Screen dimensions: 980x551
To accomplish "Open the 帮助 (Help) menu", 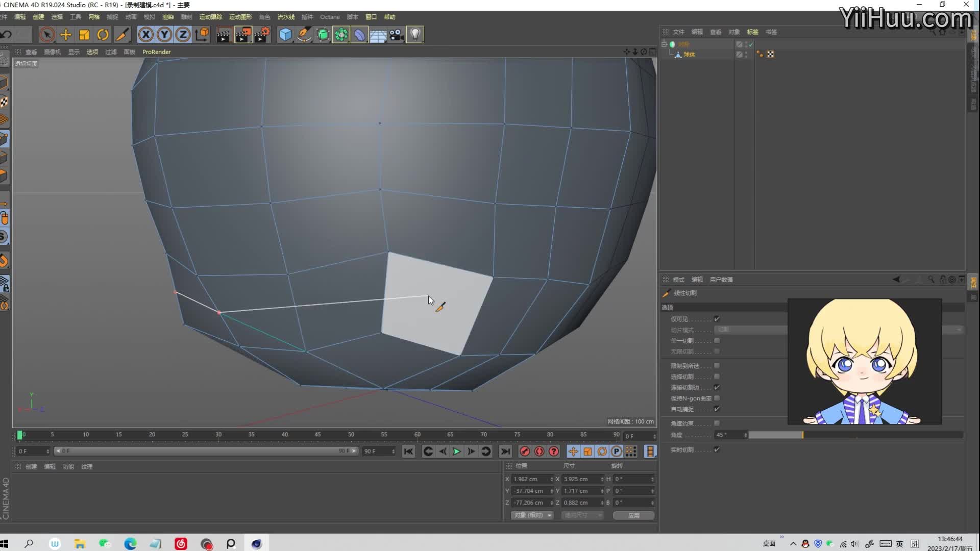I will click(x=389, y=17).
